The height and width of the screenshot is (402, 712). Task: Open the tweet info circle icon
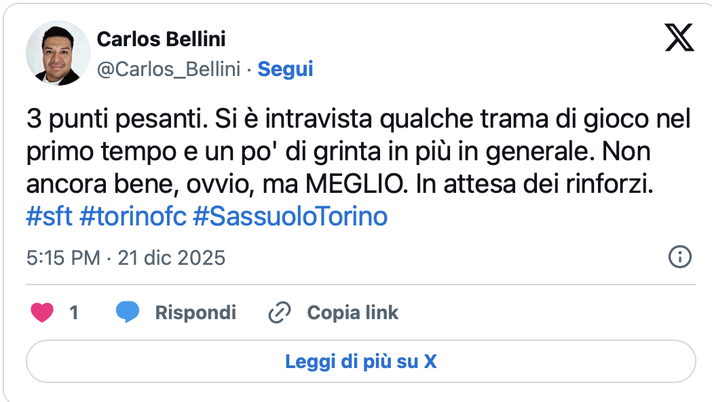pyautogui.click(x=679, y=257)
